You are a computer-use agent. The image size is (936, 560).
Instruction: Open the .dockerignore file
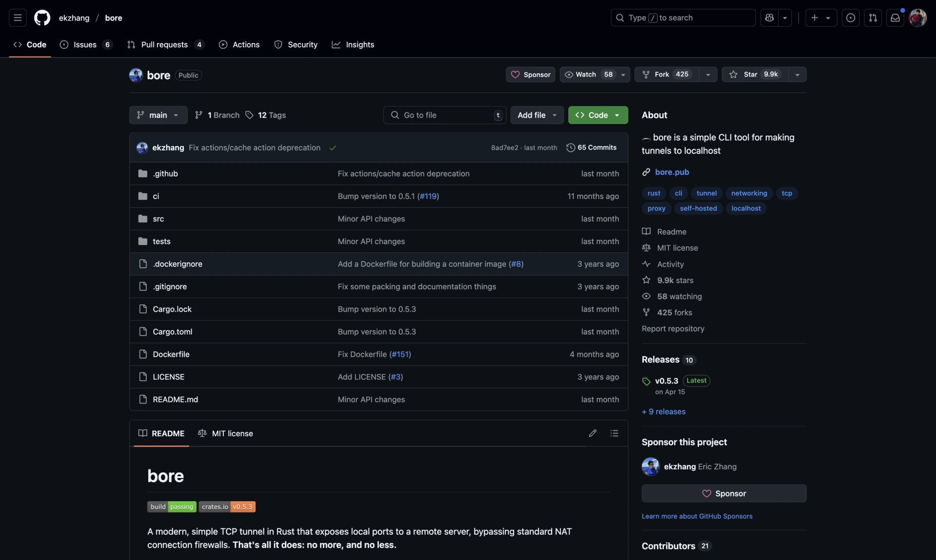(177, 264)
